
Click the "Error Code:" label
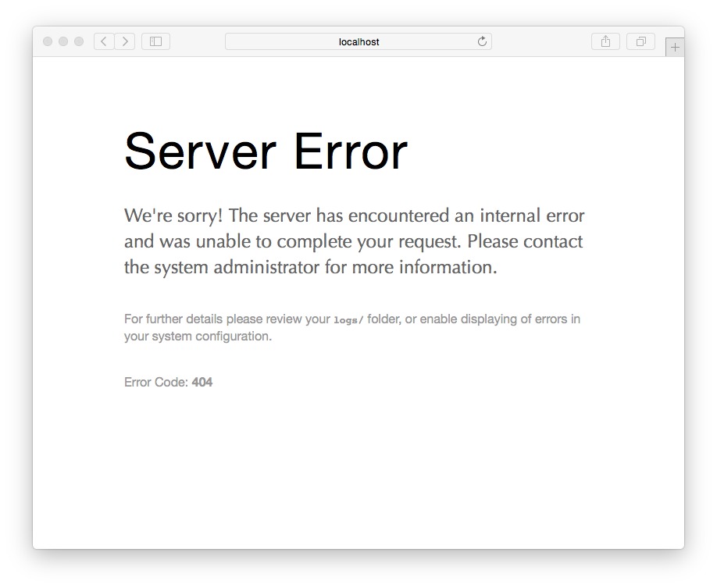coord(156,383)
